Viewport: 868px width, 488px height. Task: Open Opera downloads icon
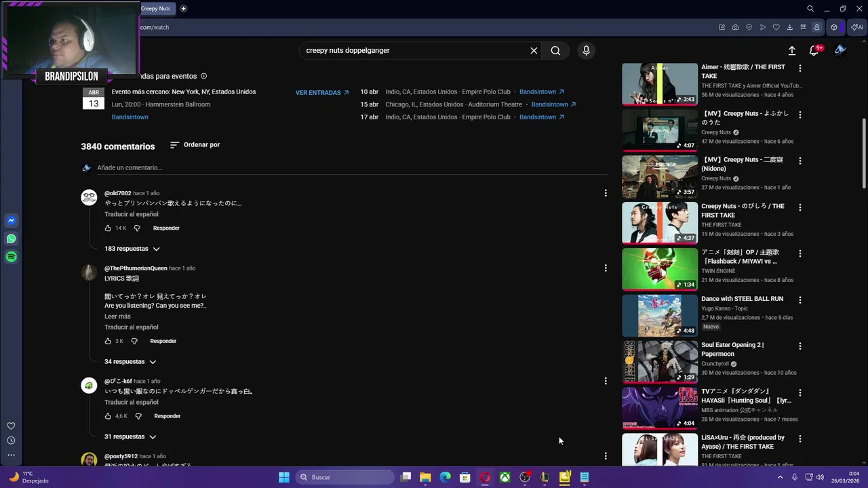pyautogui.click(x=789, y=27)
